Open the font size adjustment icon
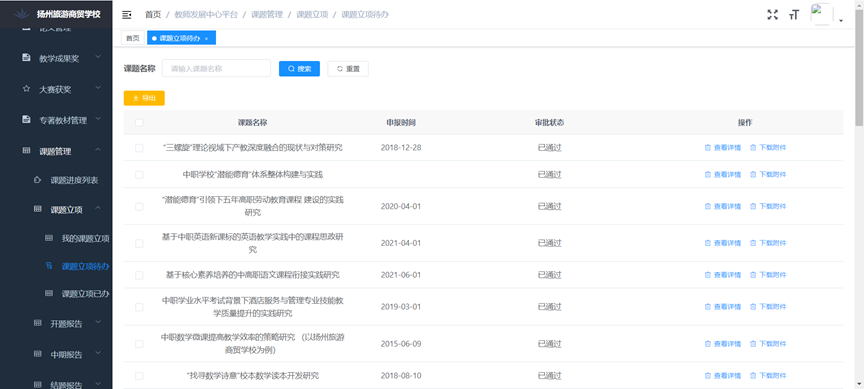This screenshot has width=864, height=389. 793,15
